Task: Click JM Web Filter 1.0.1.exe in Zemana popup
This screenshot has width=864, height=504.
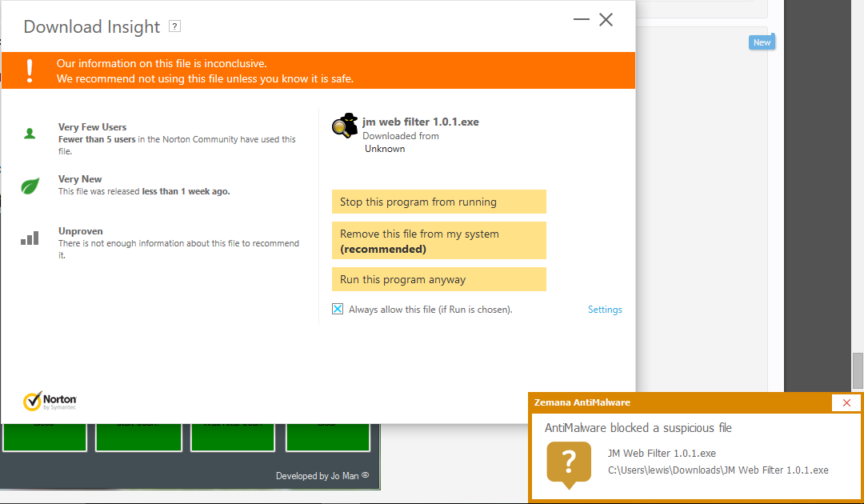Action: click(662, 454)
